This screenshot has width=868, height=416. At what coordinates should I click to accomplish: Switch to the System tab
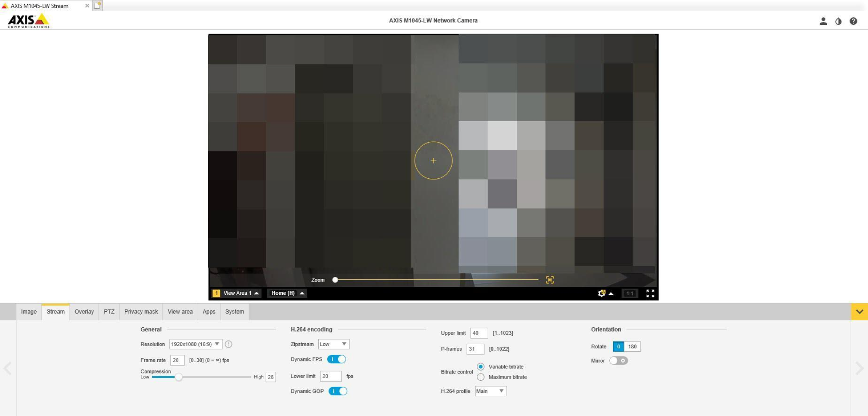234,312
